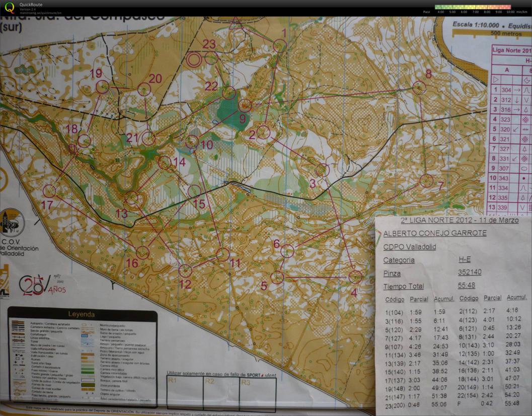The image size is (532, 416).
Task: Click the name ALBERTO CONEJO GARROTE
Action: point(435,233)
